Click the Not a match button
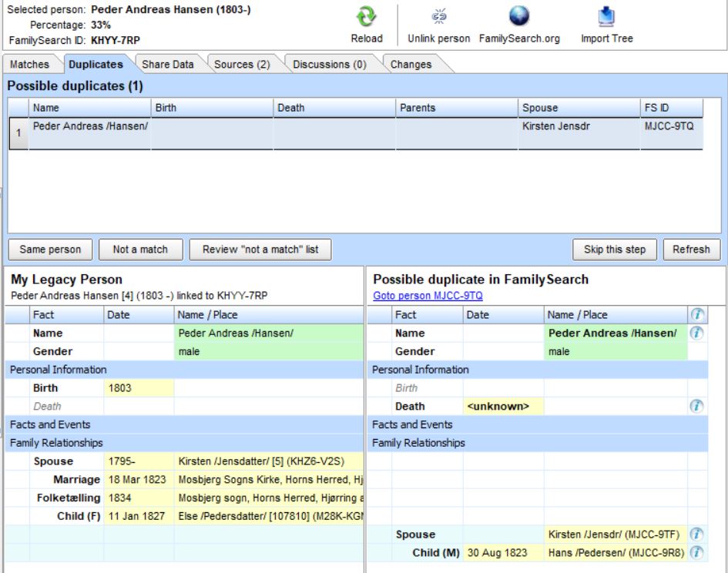Screen dimensions: 728x573 click(x=140, y=250)
